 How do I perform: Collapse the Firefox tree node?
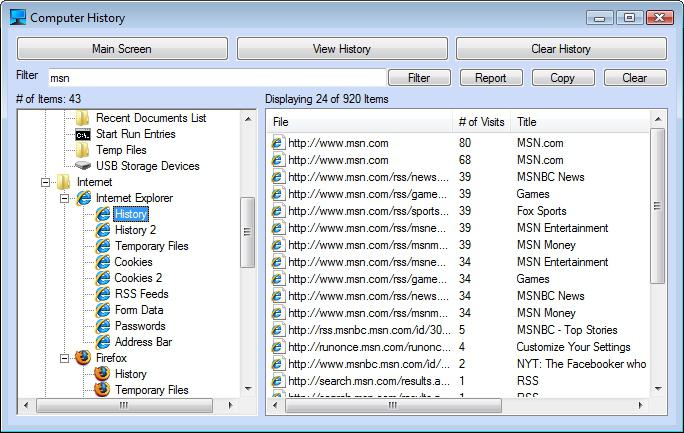point(65,358)
